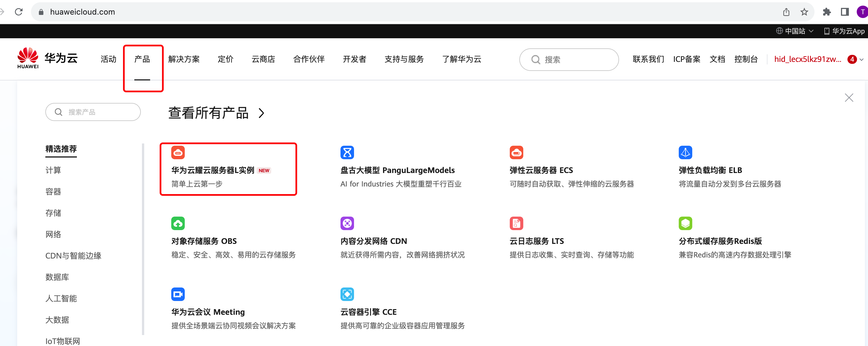This screenshot has height=346, width=868.
Task: Click the 联系我们 link
Action: point(648,59)
